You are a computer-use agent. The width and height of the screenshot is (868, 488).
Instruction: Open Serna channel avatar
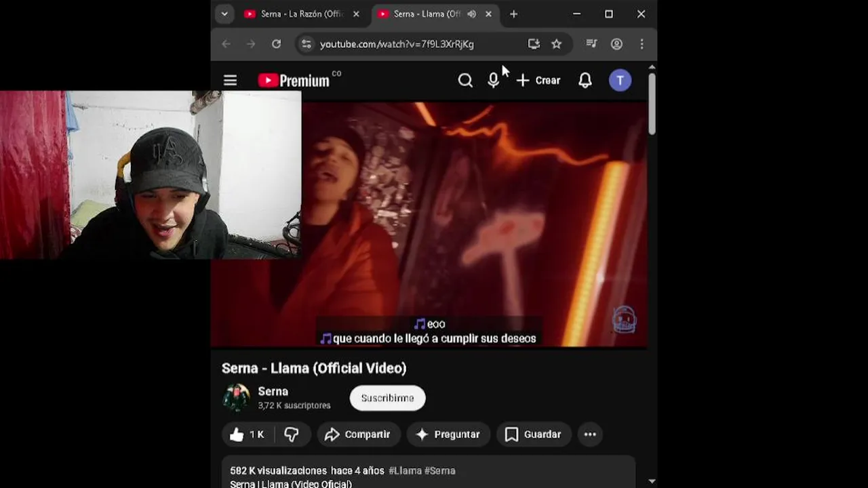237,398
